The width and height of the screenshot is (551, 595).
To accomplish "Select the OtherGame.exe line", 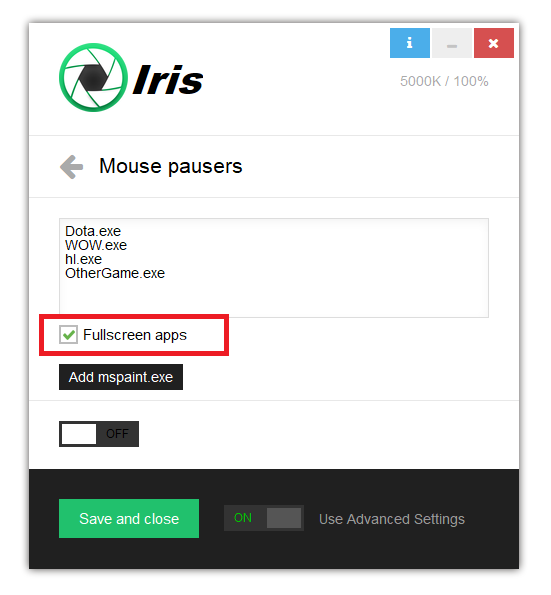I will [x=115, y=273].
